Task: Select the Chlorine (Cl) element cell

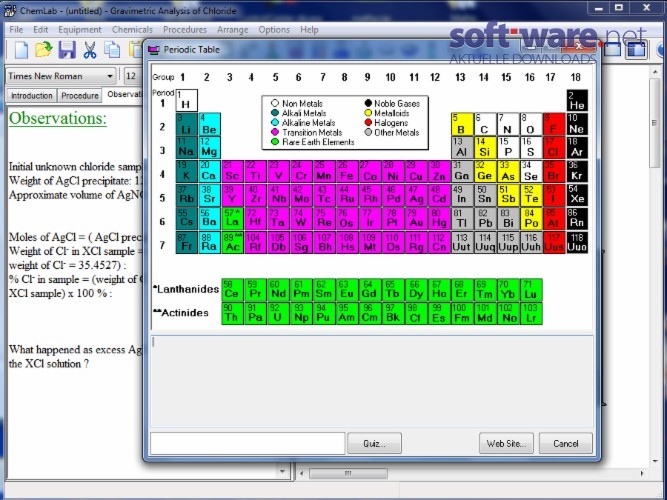Action: (x=554, y=148)
